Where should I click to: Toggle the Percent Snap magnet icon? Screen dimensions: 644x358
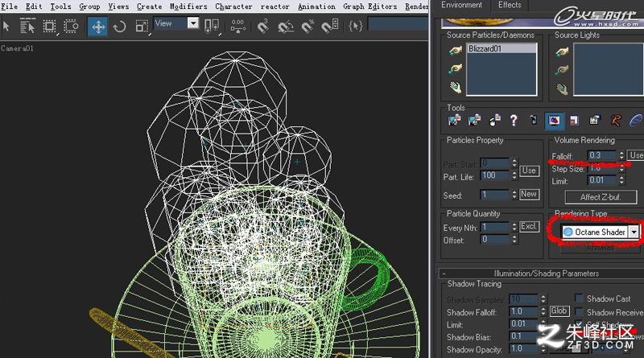[308, 27]
